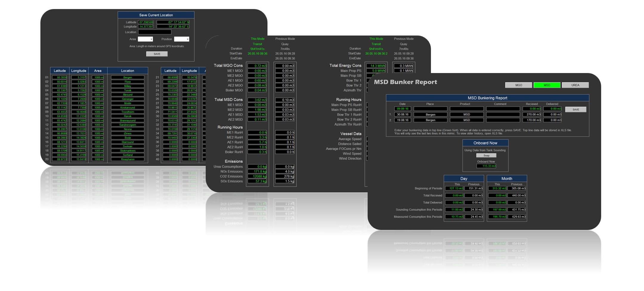
Task: Click the empty Location input field
Action: [x=154, y=32]
